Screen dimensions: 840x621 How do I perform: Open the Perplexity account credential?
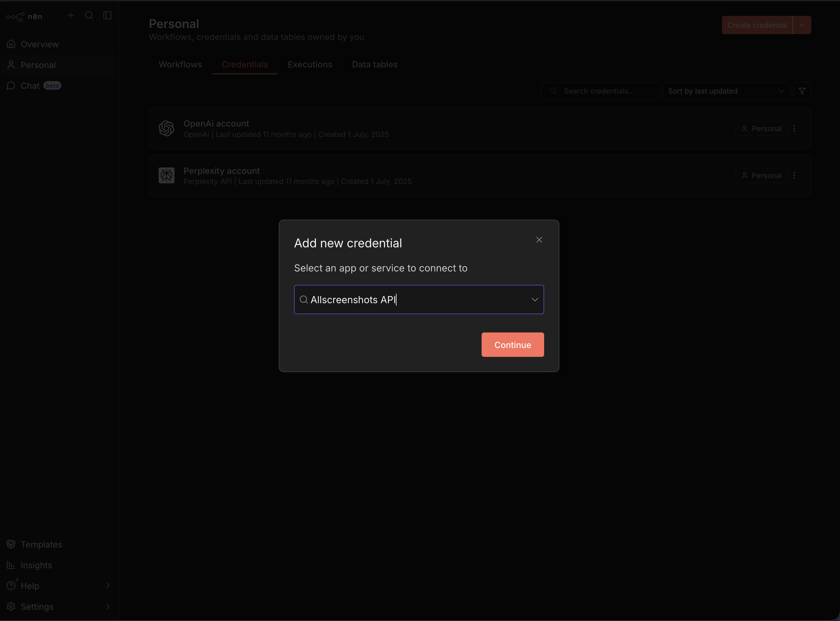[480, 176]
